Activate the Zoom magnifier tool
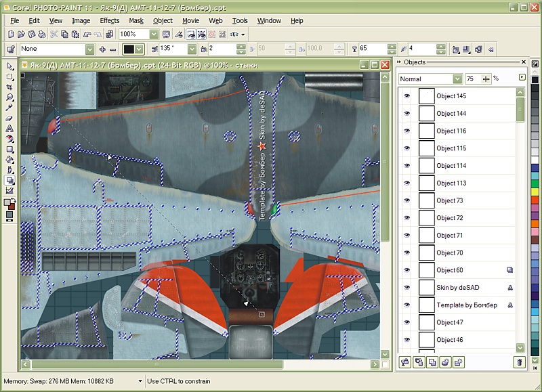 (9, 97)
